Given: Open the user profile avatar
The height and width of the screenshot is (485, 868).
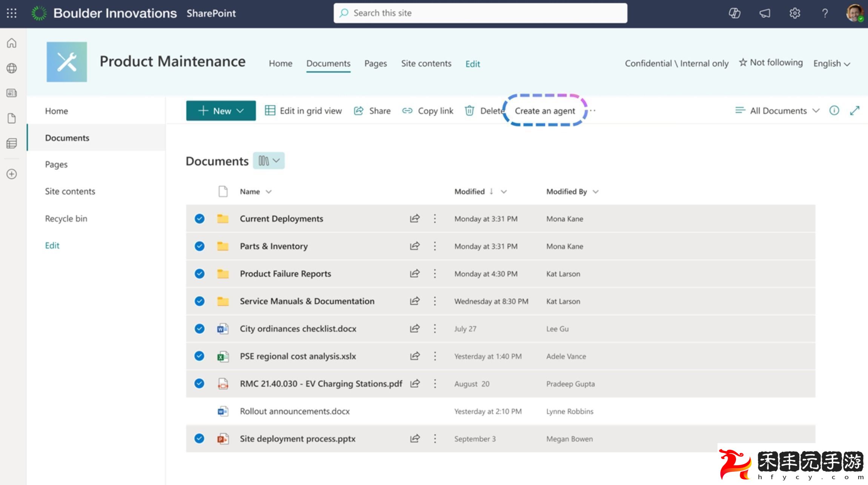Looking at the screenshot, I should tap(854, 13).
